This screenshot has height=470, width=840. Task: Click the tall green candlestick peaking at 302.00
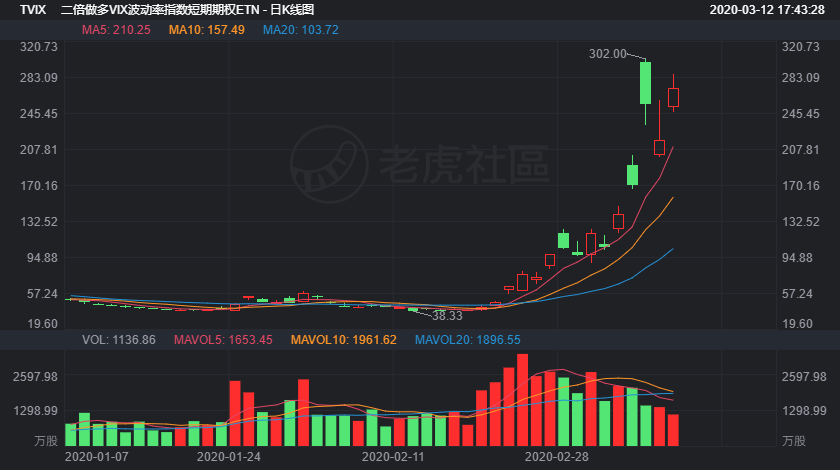pos(646,83)
